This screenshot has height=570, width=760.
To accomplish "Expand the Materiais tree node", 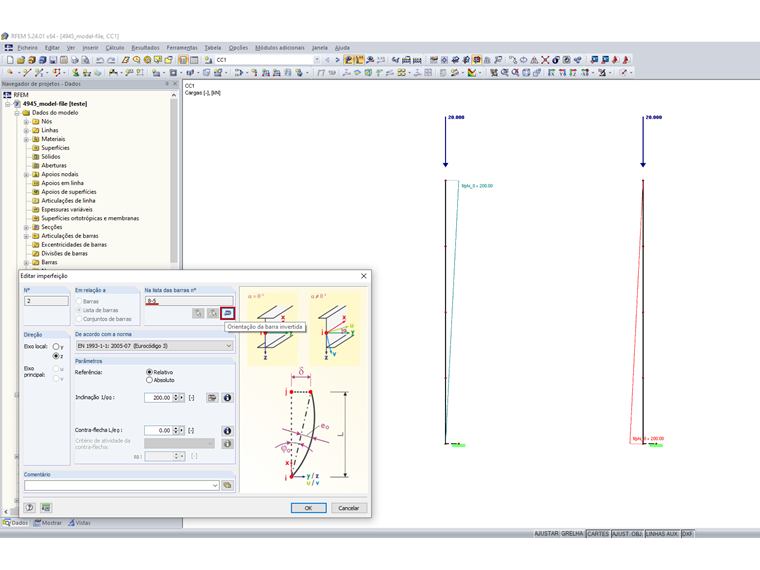I will [x=27, y=139].
